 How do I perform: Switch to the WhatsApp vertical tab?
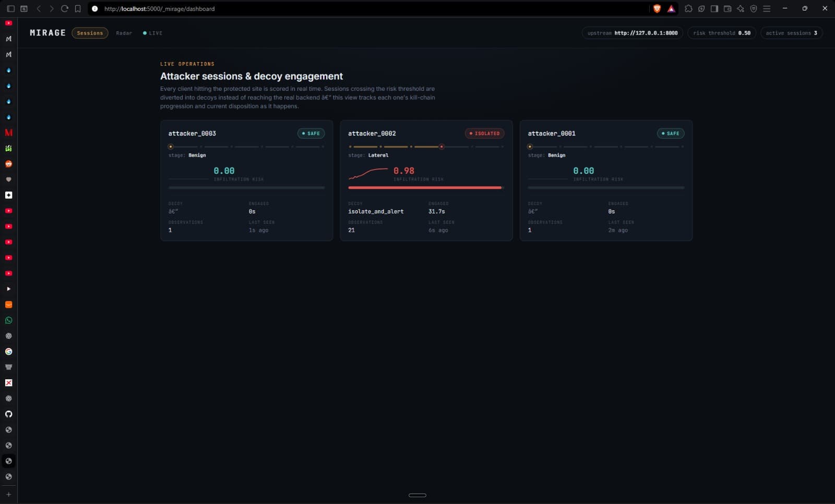[8, 320]
